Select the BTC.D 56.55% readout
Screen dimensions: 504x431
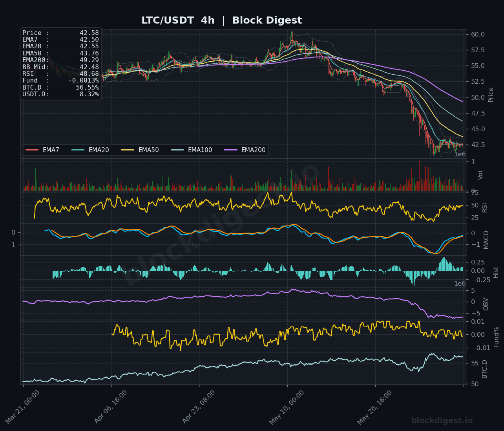coord(61,87)
